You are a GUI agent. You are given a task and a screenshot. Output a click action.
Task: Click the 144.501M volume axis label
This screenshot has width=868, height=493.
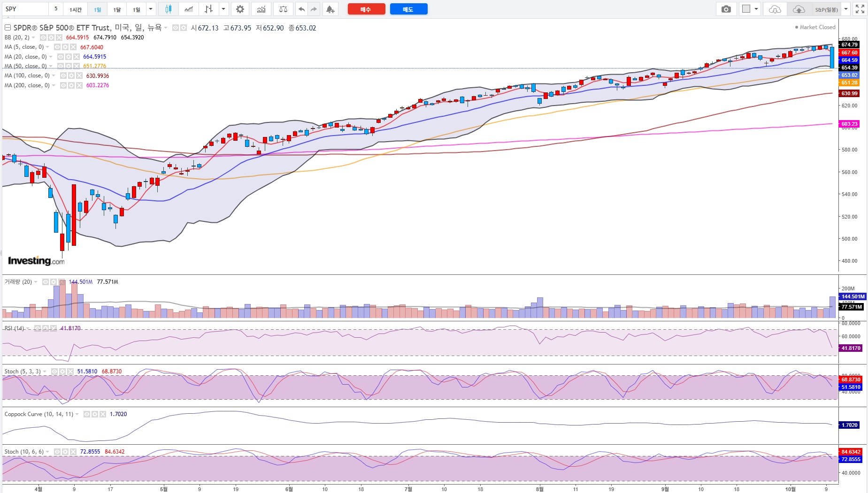(x=852, y=296)
